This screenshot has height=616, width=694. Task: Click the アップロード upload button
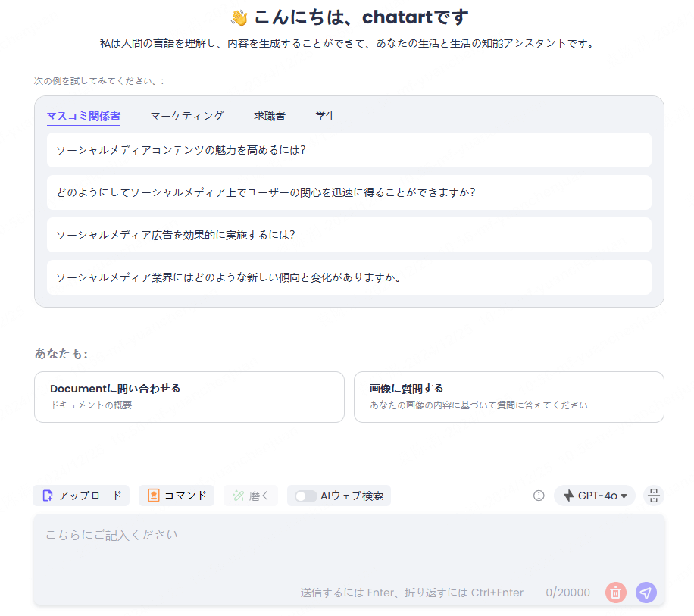(x=81, y=496)
